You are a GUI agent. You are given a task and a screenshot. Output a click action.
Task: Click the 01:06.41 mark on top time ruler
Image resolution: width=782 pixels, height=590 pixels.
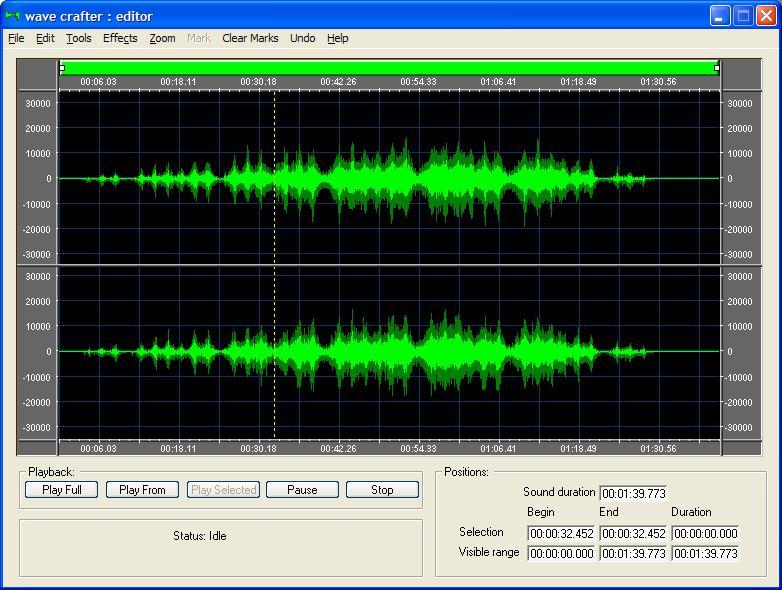click(498, 82)
